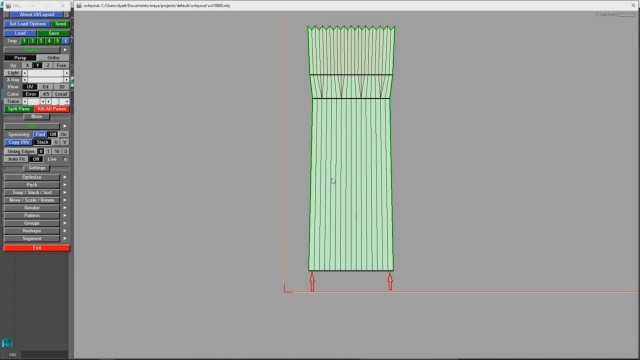This screenshot has width=640, height=360.
Task: Click Temp slot 1 button
Action: pos(24,41)
